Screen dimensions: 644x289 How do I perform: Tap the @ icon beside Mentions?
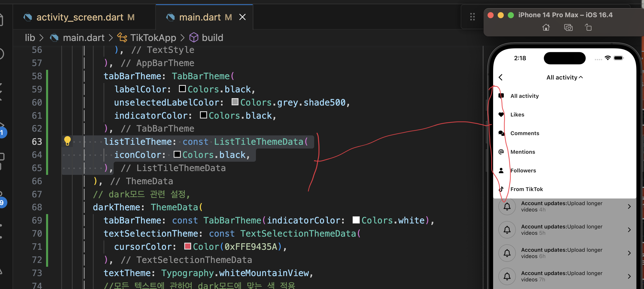tap(501, 152)
